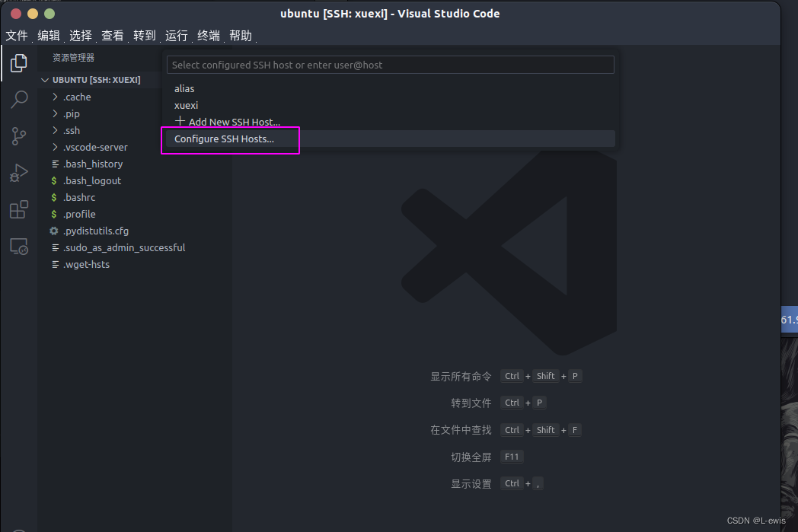Open the Extensions view icon
This screenshot has width=798, height=532.
(19, 209)
